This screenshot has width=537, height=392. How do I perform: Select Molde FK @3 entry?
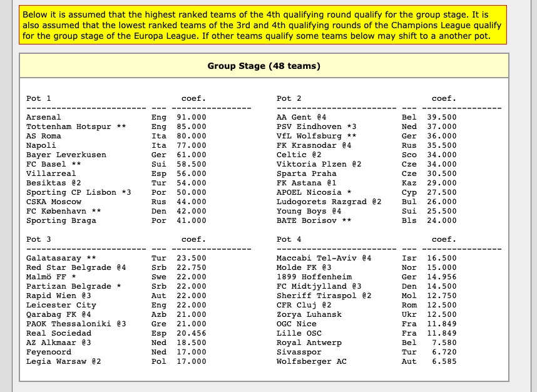[304, 267]
